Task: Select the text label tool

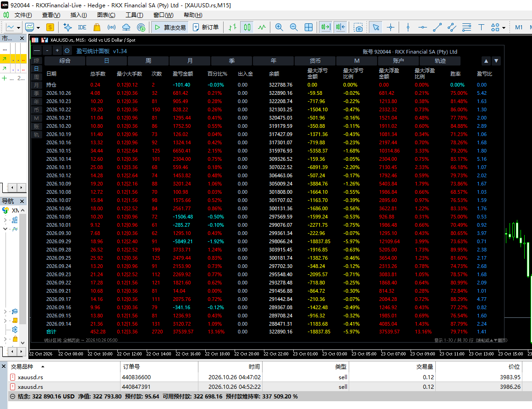Action: (x=481, y=27)
